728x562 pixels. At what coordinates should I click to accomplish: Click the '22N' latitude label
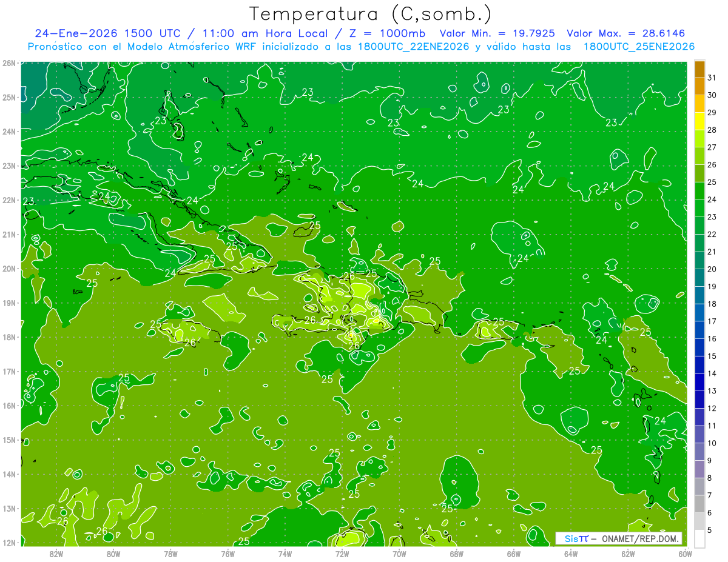[x=8, y=199]
